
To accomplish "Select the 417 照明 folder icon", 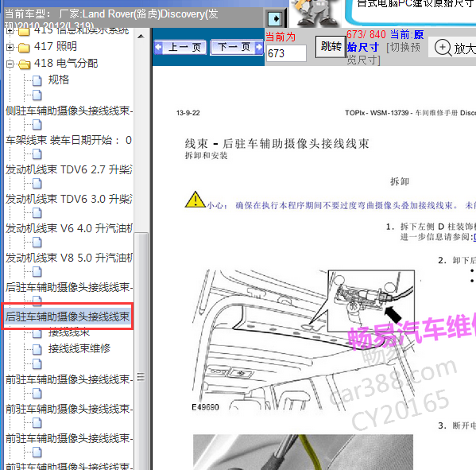I will [x=24, y=48].
